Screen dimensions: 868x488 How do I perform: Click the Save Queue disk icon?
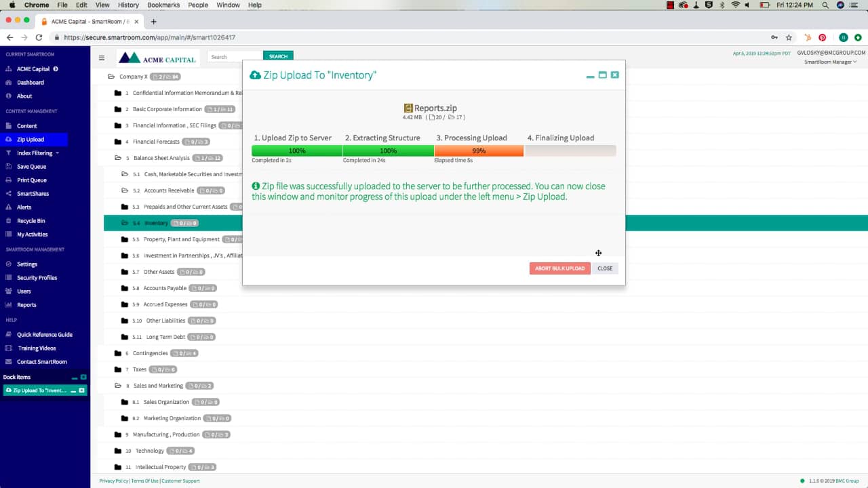click(9, 167)
